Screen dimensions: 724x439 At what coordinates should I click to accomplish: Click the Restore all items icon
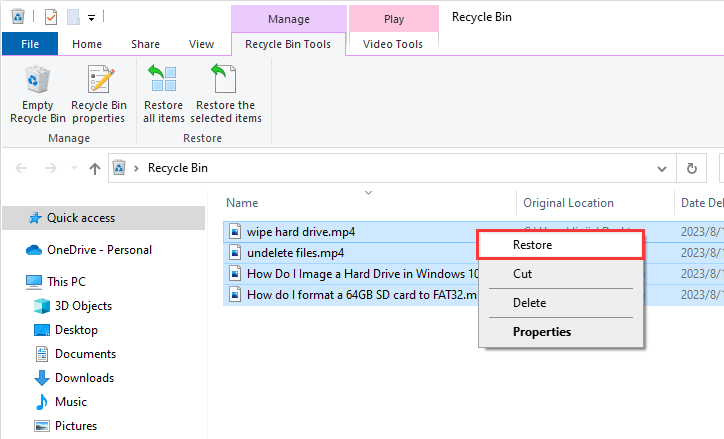click(163, 94)
